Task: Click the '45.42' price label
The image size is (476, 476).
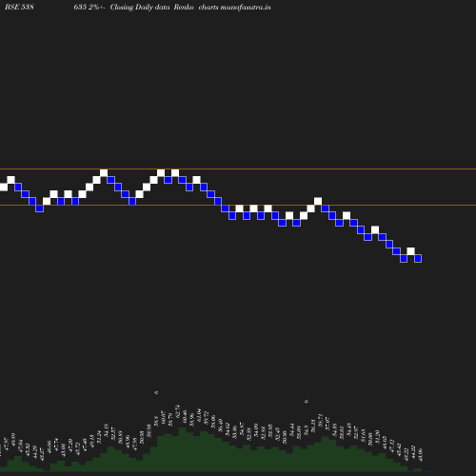Action: click(399, 450)
